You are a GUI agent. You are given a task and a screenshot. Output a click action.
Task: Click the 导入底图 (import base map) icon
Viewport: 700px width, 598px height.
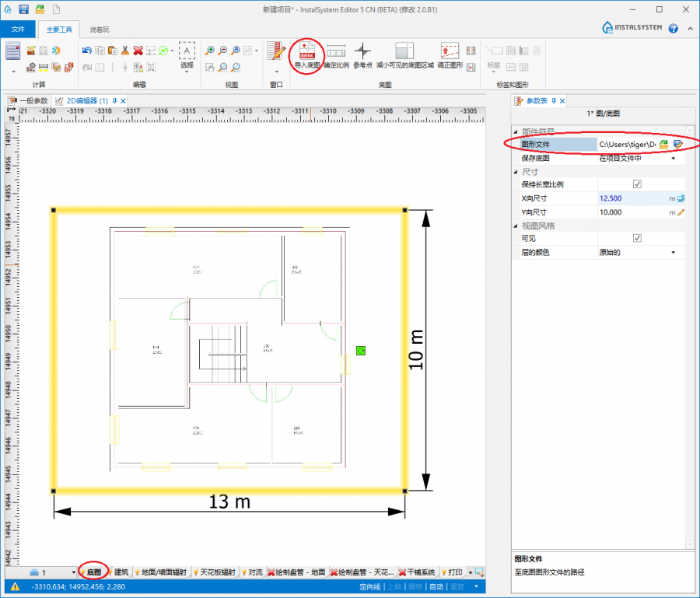[307, 52]
